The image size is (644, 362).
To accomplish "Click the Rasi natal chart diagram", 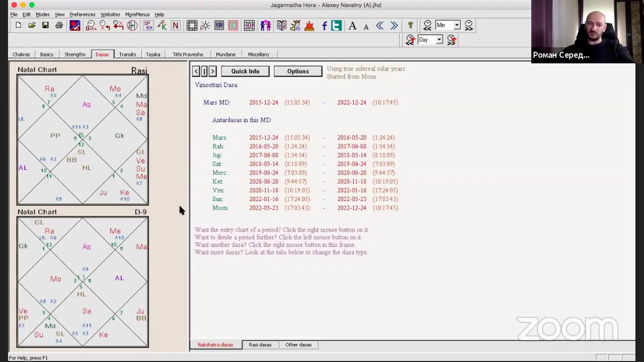I will pyautogui.click(x=83, y=140).
